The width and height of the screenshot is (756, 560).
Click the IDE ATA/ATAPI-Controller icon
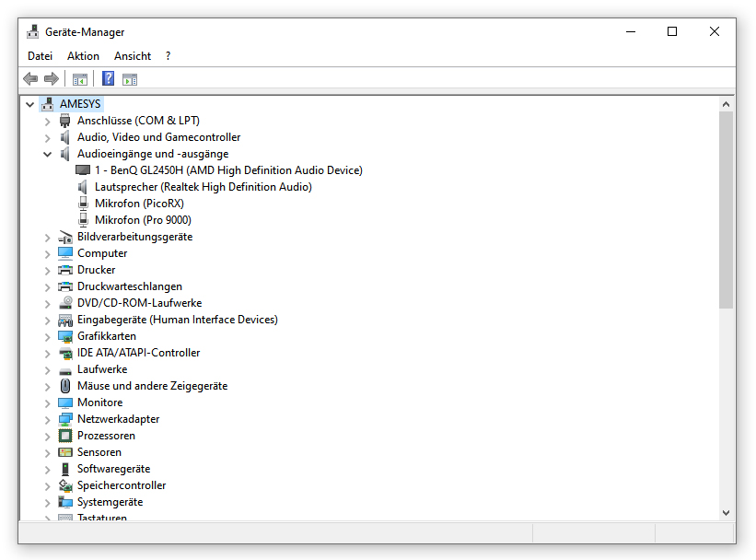tap(65, 353)
